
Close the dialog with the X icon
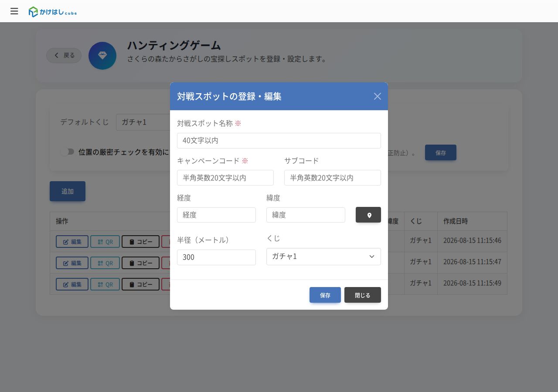point(378,96)
